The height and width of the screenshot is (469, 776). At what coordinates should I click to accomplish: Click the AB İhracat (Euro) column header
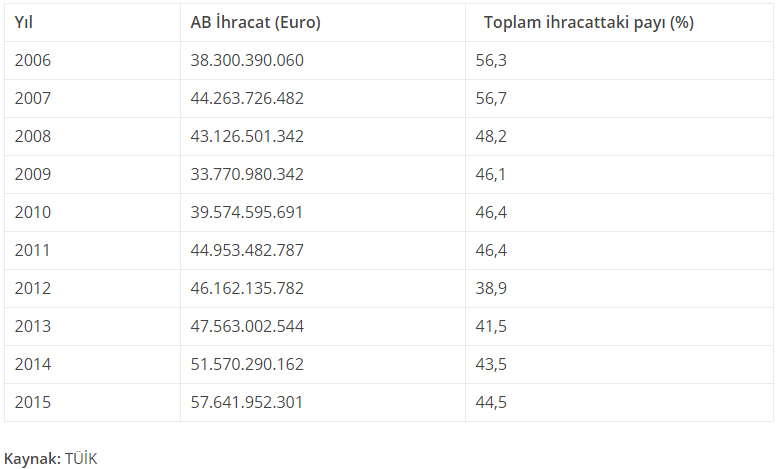pos(255,23)
